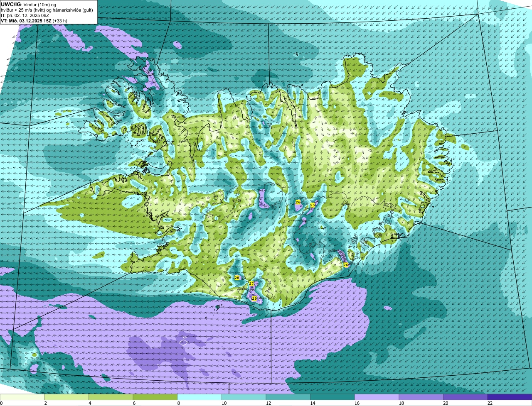Click the legend scale label '22'
Screen dimensions: 532x406
[x=490, y=403]
